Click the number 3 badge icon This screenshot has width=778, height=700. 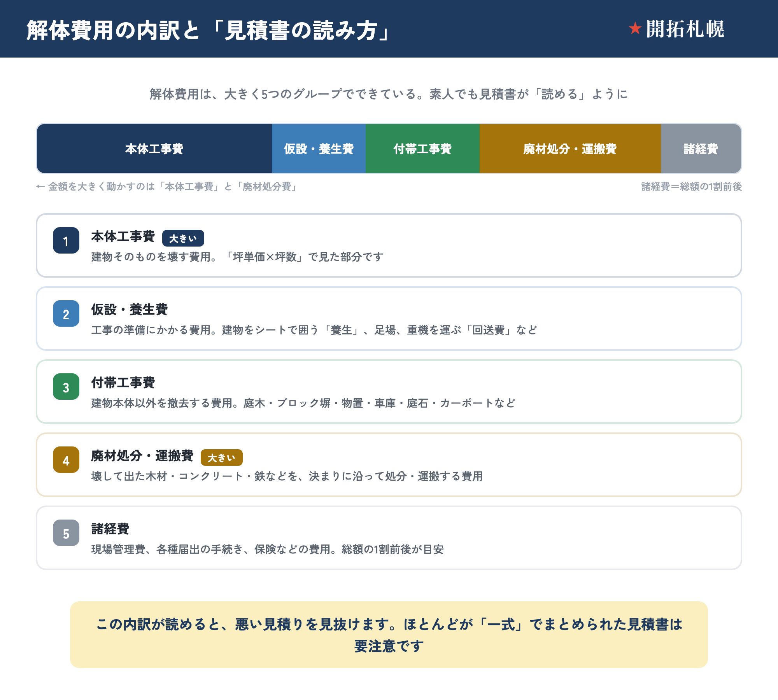point(66,387)
